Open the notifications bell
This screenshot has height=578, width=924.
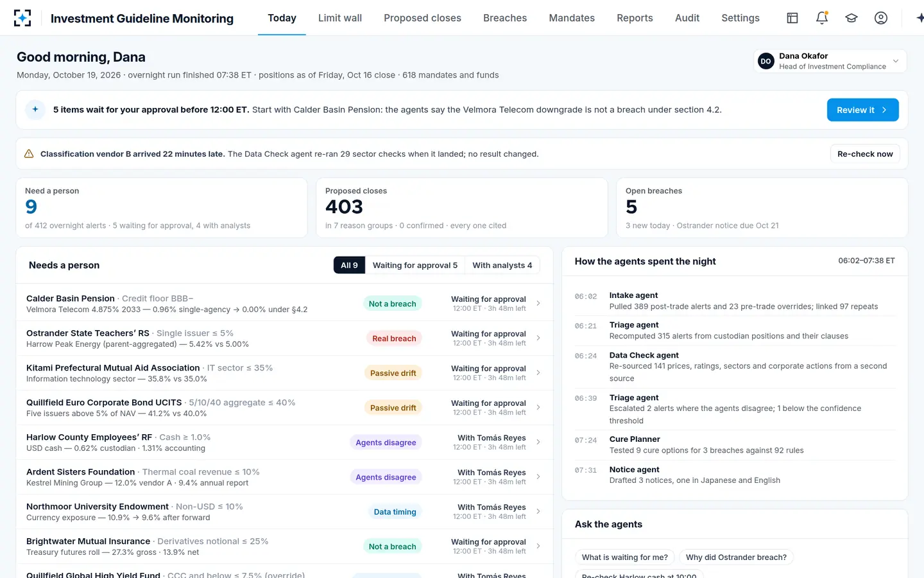coord(822,18)
